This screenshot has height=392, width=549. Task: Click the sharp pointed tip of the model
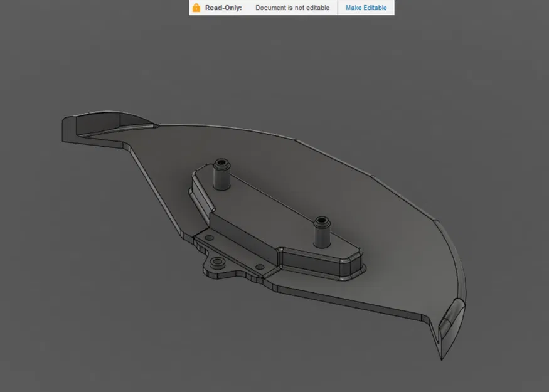442,358
